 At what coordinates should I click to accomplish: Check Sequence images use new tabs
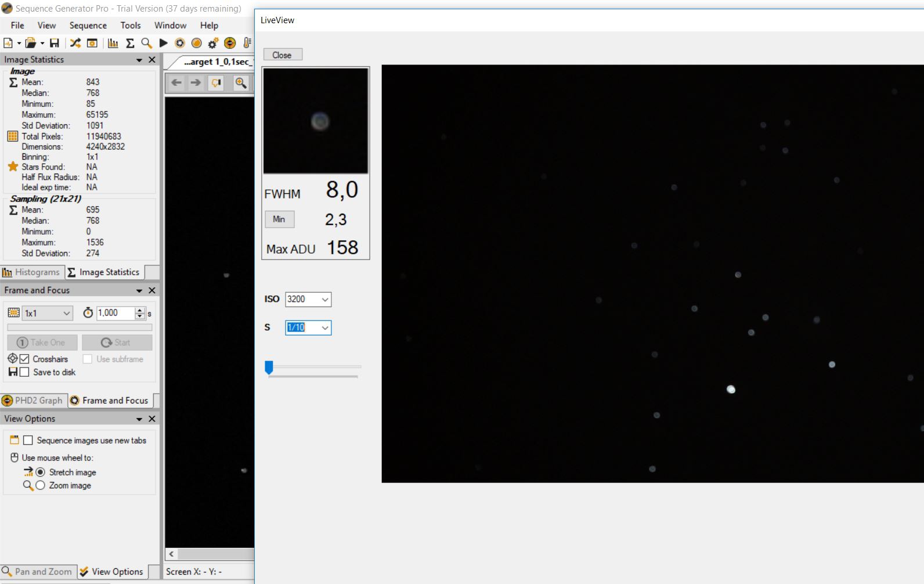pos(28,441)
